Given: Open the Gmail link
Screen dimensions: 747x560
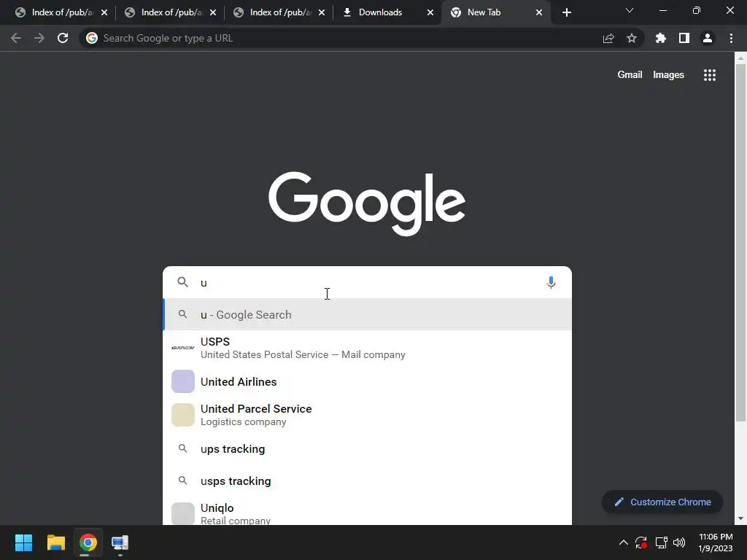Looking at the screenshot, I should click(630, 75).
